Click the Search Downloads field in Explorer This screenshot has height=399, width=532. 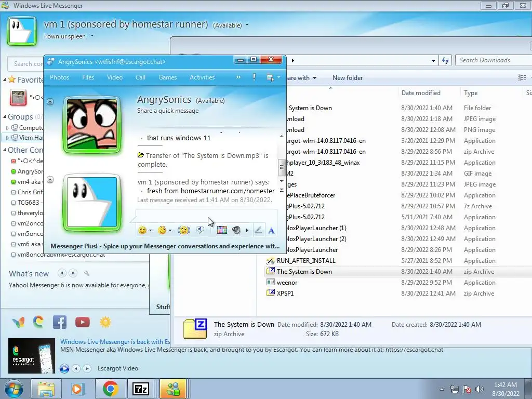(x=494, y=60)
